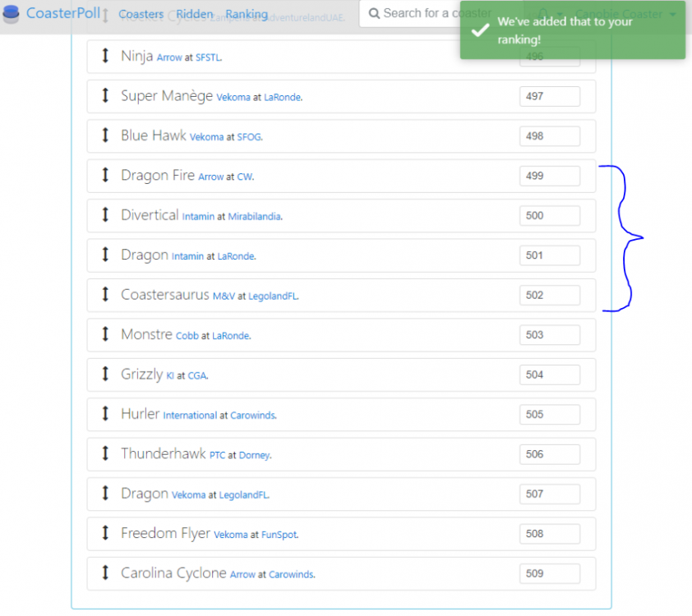The width and height of the screenshot is (692, 616).
Task: Go to the Ridden page
Action: point(195,14)
